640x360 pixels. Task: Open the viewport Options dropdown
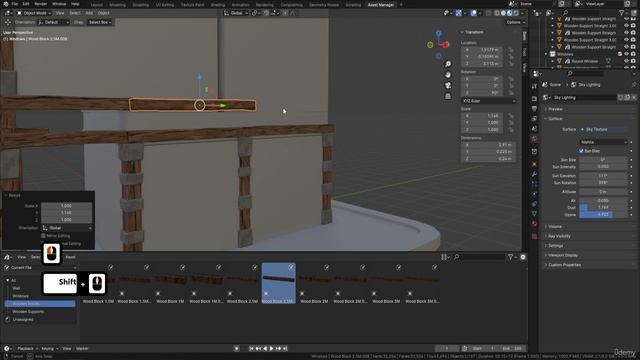tap(515, 22)
